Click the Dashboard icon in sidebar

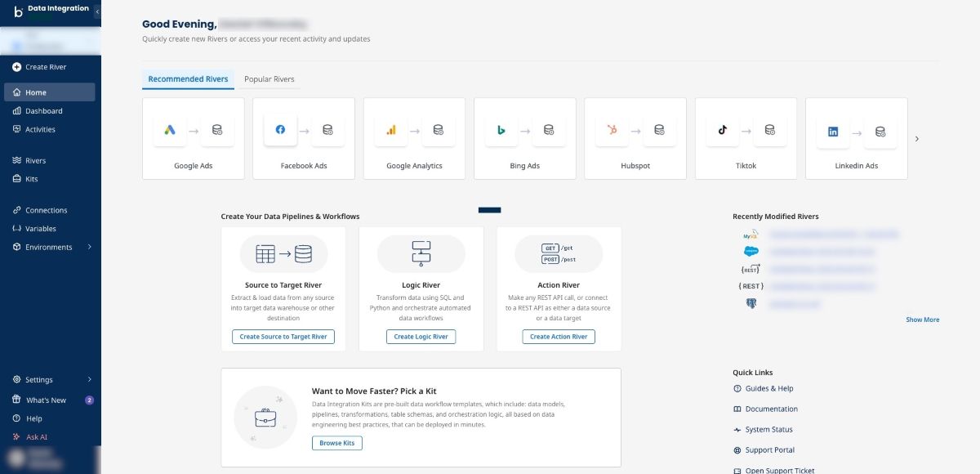coord(17,110)
